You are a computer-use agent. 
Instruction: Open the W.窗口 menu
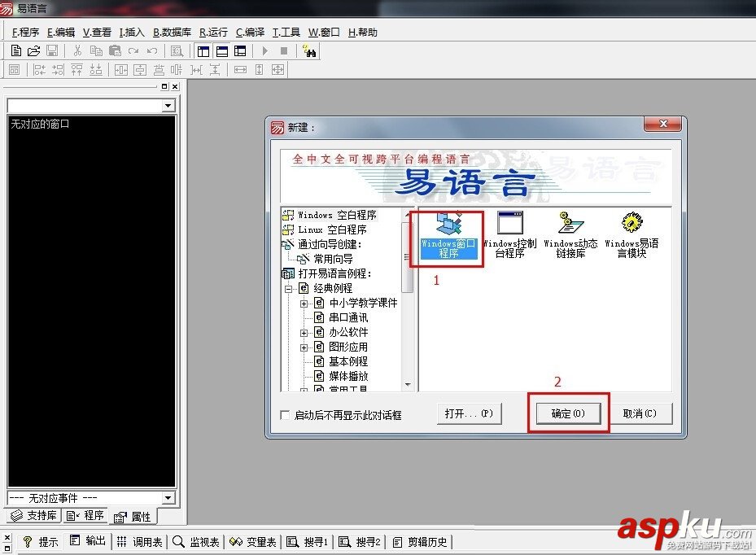click(324, 33)
